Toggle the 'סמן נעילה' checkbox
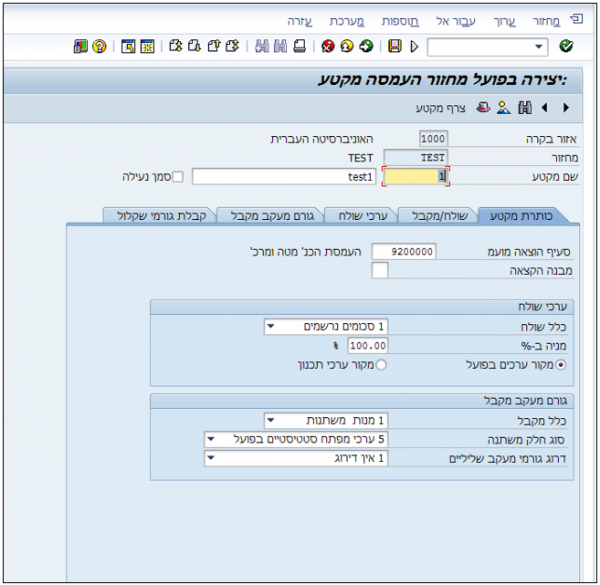 coord(178,177)
